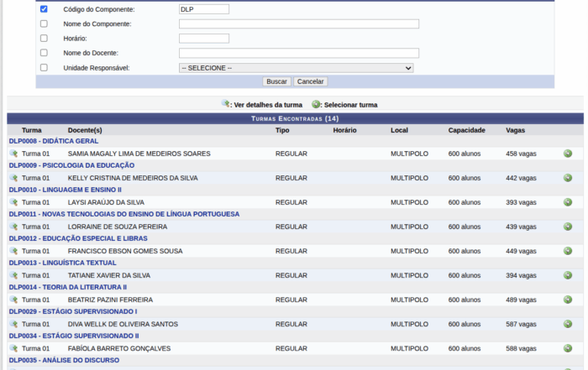Select Diva Wellk's Estágio Supervisionado I turma

pos(568,324)
